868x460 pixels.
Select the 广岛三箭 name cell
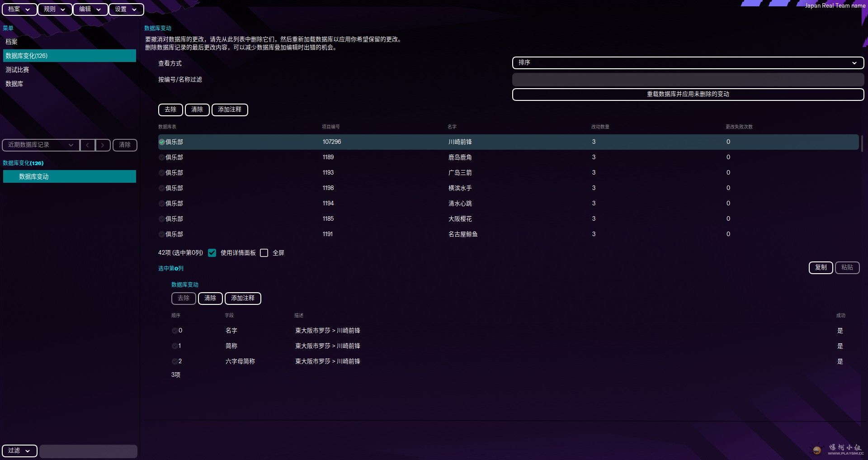[x=460, y=173]
